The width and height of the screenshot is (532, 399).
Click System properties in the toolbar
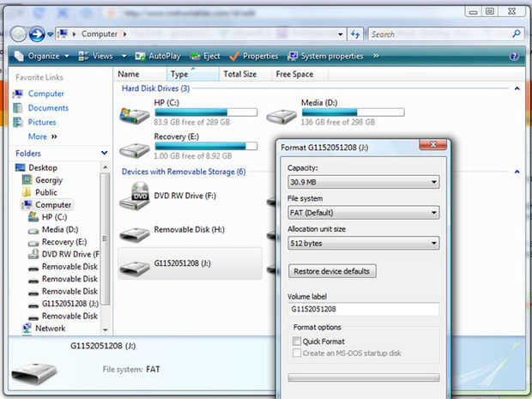[x=325, y=56]
